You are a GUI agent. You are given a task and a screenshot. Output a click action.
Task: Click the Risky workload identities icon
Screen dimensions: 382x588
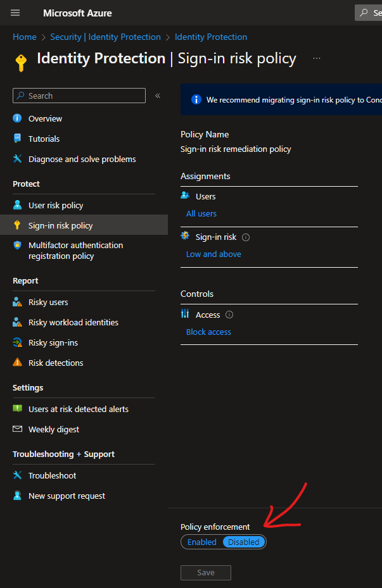click(x=17, y=322)
